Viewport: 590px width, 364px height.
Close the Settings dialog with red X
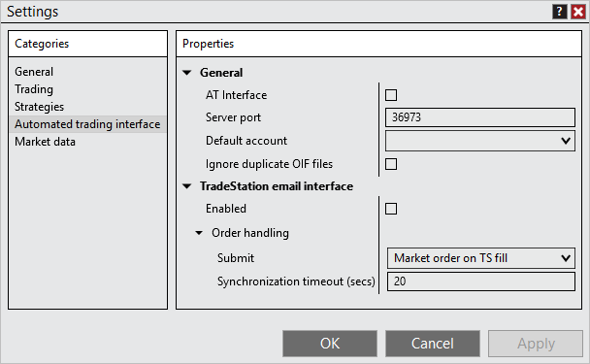[x=578, y=12]
